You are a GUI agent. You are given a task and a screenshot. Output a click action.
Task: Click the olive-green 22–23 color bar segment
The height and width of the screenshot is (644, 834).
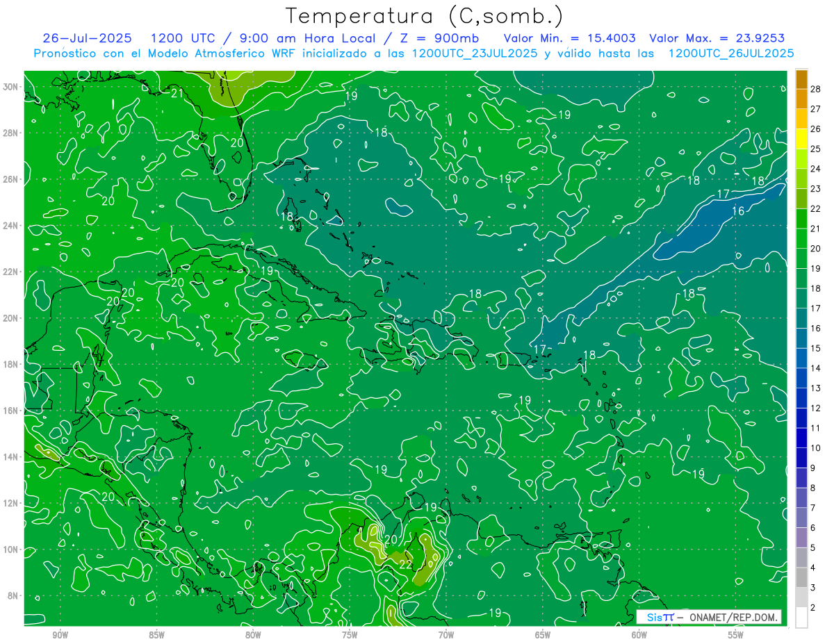pyautogui.click(x=801, y=199)
